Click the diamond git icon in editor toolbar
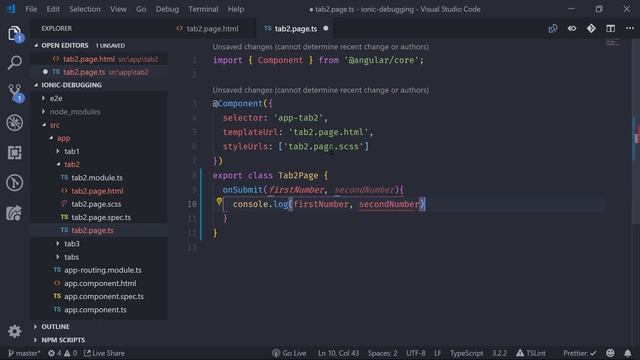Image resolution: width=640 pixels, height=360 pixels. 591,29
